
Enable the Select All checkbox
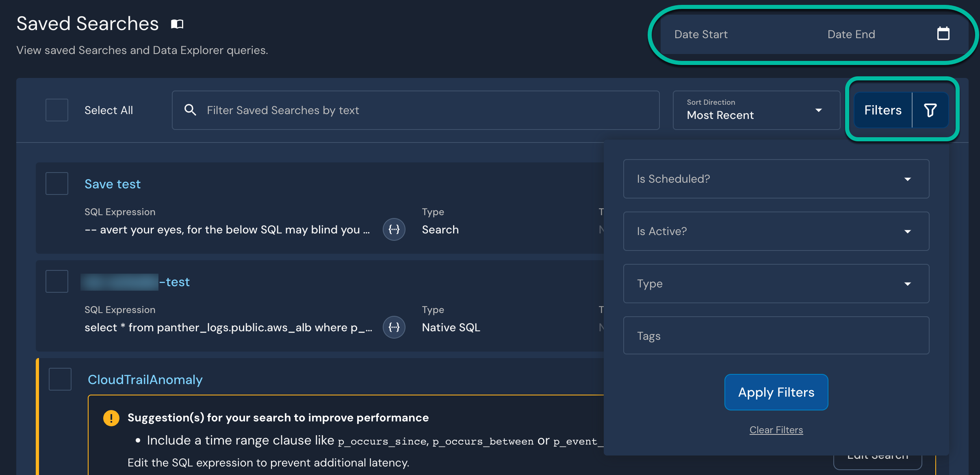(x=56, y=110)
